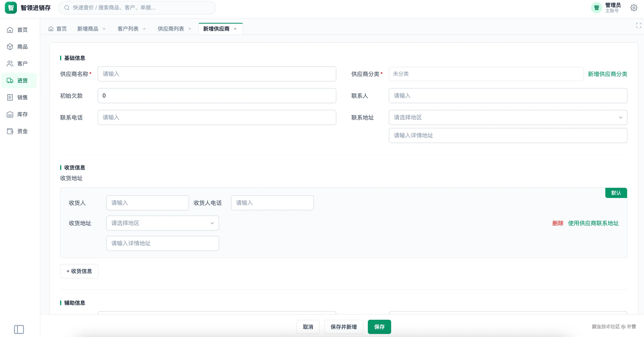
Task: Close the 新增供应商 tab
Action: point(235,29)
